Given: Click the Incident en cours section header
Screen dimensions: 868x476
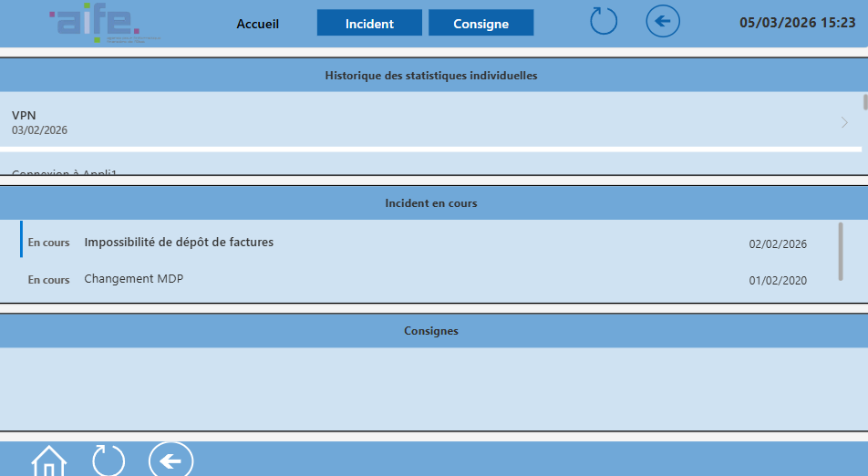Looking at the screenshot, I should pyautogui.click(x=430, y=203).
